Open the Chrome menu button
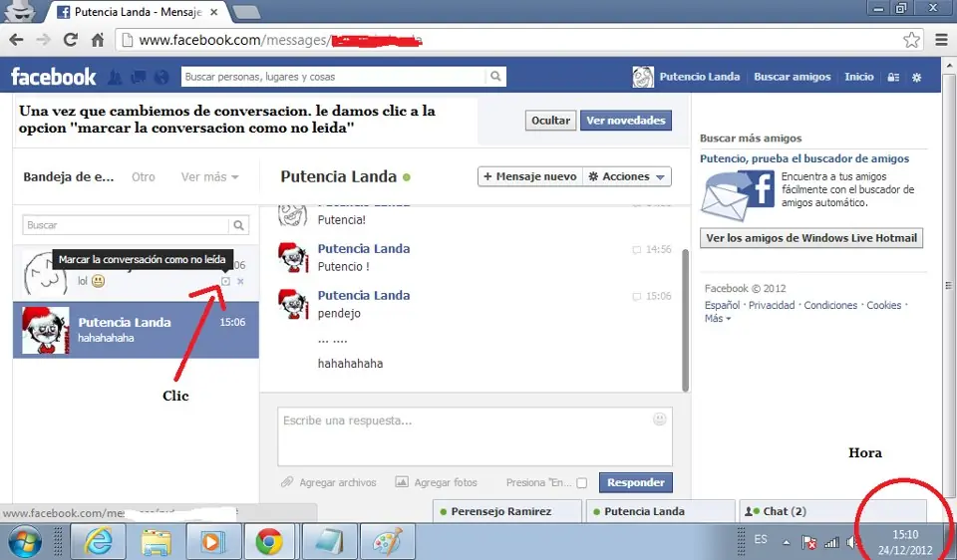Viewport: 957px width, 560px height. pos(942,40)
